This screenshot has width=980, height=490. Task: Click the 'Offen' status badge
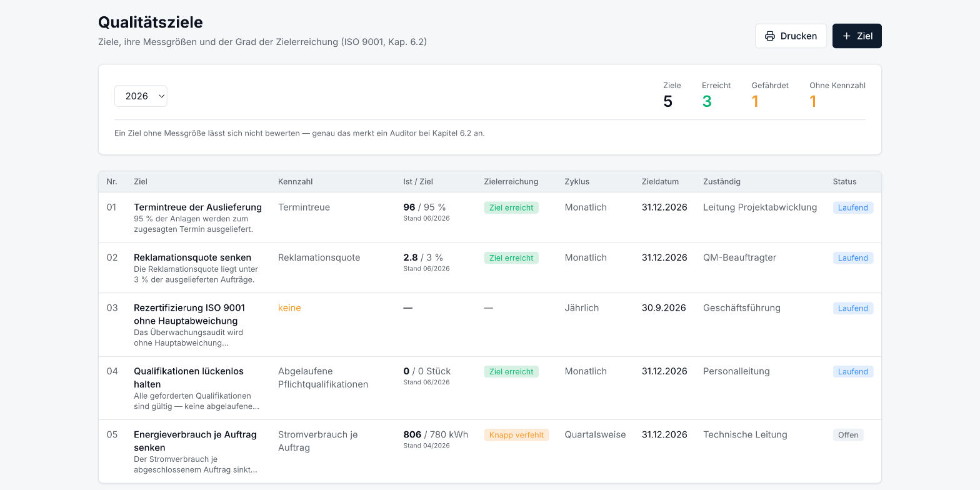[x=848, y=435]
